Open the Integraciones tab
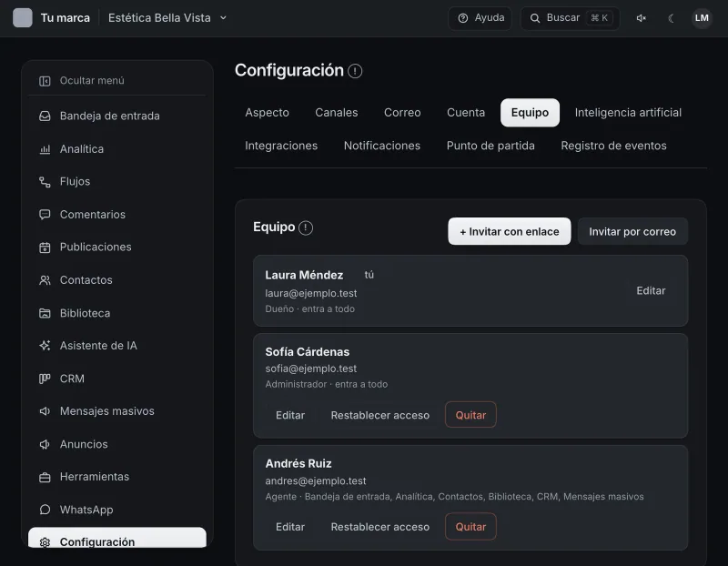This screenshot has width=728, height=566. pyautogui.click(x=281, y=146)
